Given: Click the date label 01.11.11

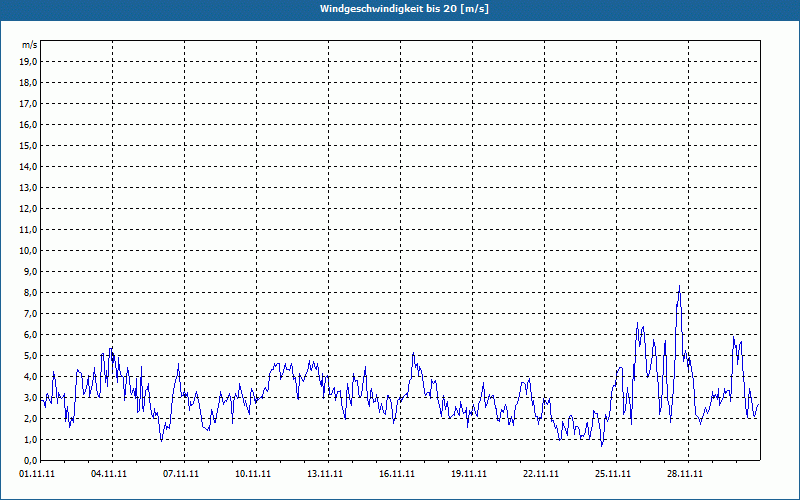Looking at the screenshot, I should click(37, 473).
